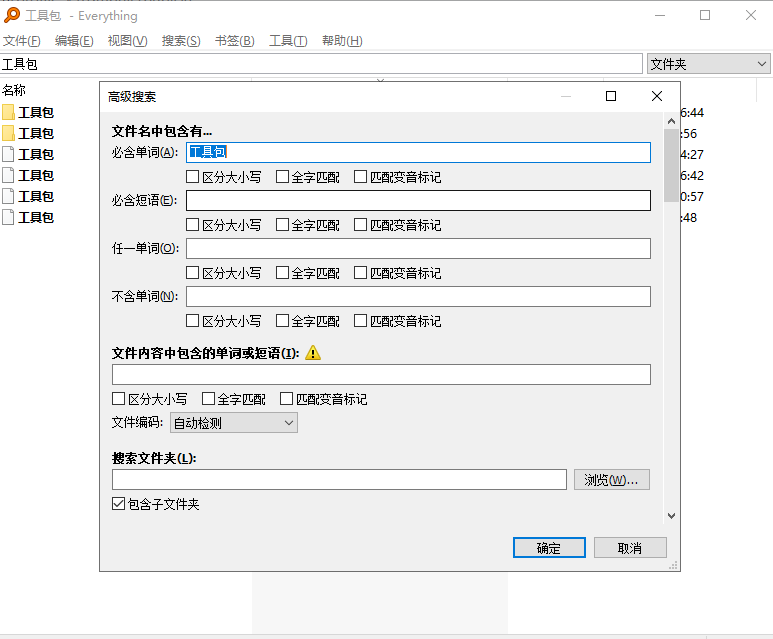Click inside the 任一单词 input field
Screen dimensions: 773x639
(x=418, y=248)
